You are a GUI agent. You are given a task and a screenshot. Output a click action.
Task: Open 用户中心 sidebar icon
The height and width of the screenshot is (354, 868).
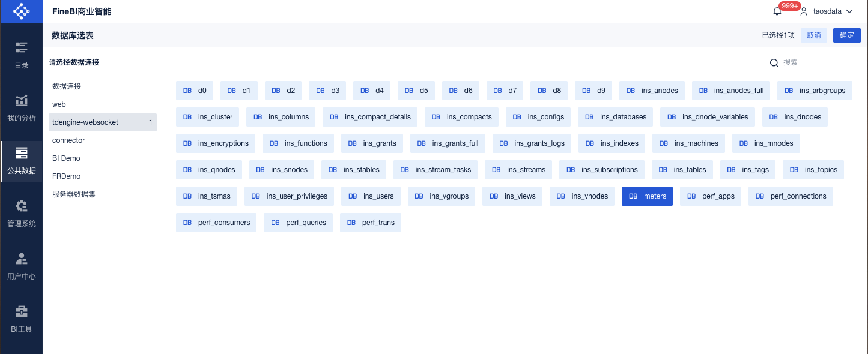pos(22,260)
